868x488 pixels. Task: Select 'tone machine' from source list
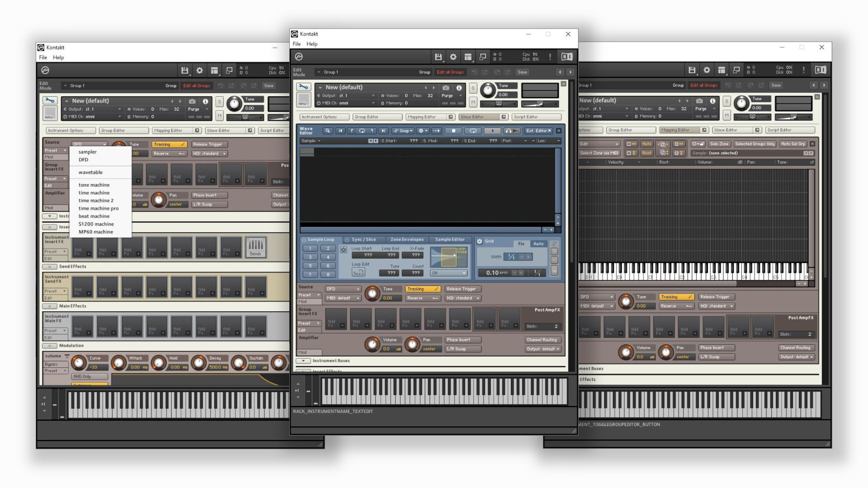pos(94,185)
